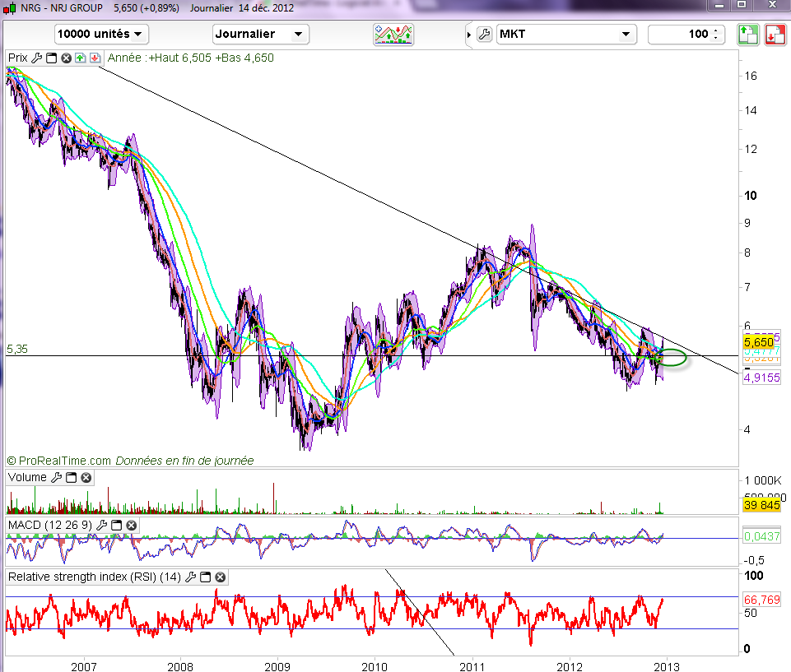Open Volume panel wrench settings
Image resolution: width=791 pixels, height=672 pixels.
point(56,477)
